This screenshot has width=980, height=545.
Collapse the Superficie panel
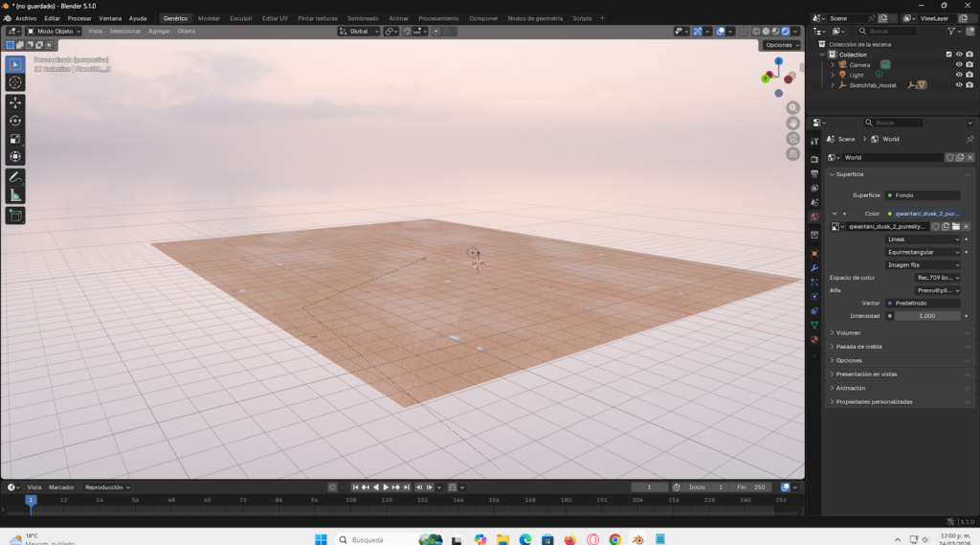(900, 174)
